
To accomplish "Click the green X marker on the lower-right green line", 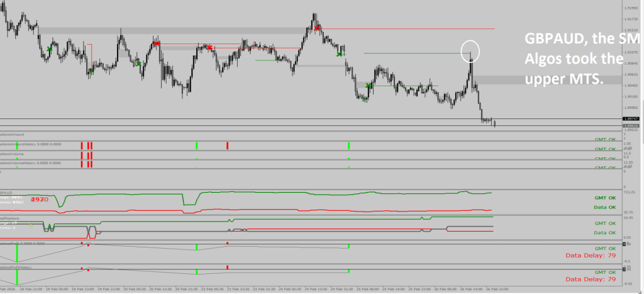I will [x=369, y=86].
